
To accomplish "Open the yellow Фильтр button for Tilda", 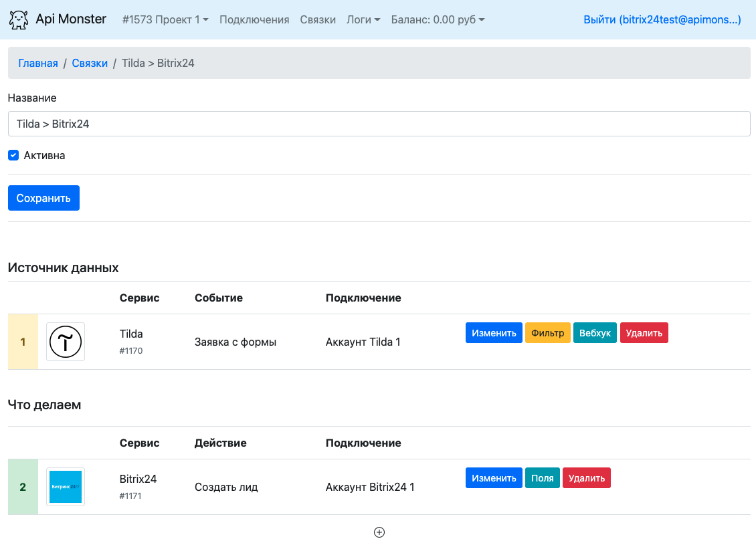I will pos(548,333).
